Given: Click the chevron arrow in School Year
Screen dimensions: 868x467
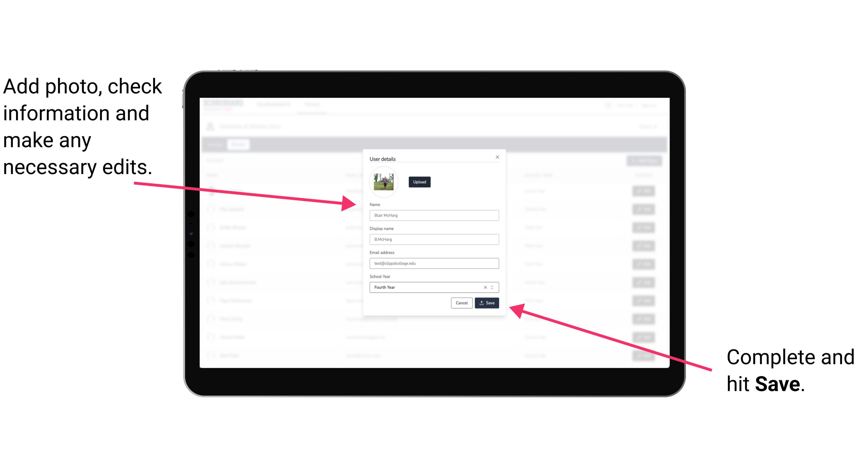Looking at the screenshot, I should (x=493, y=287).
